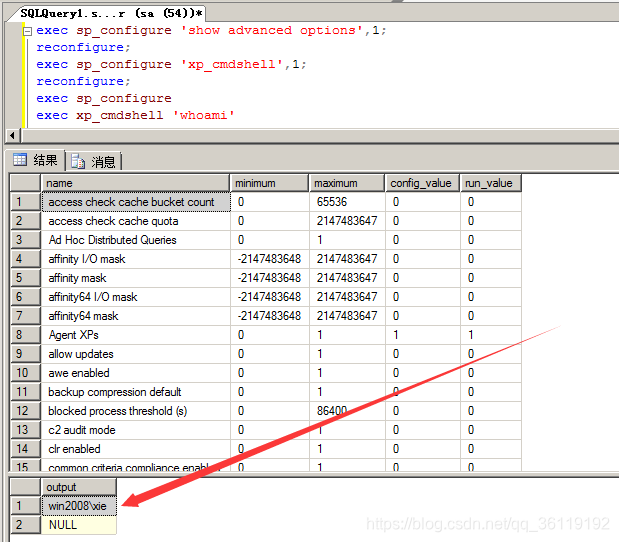
Task: Click row header 8 for Agent XPs
Action: coord(26,335)
